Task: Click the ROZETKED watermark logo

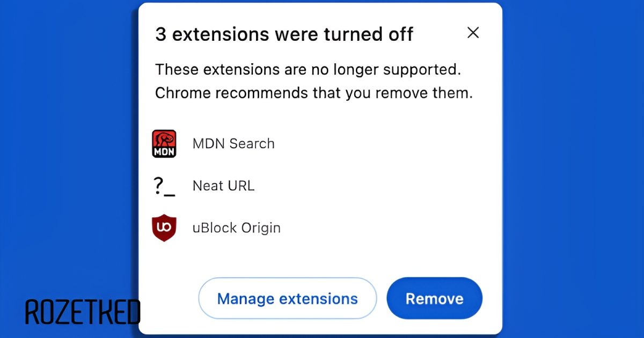Action: click(83, 312)
